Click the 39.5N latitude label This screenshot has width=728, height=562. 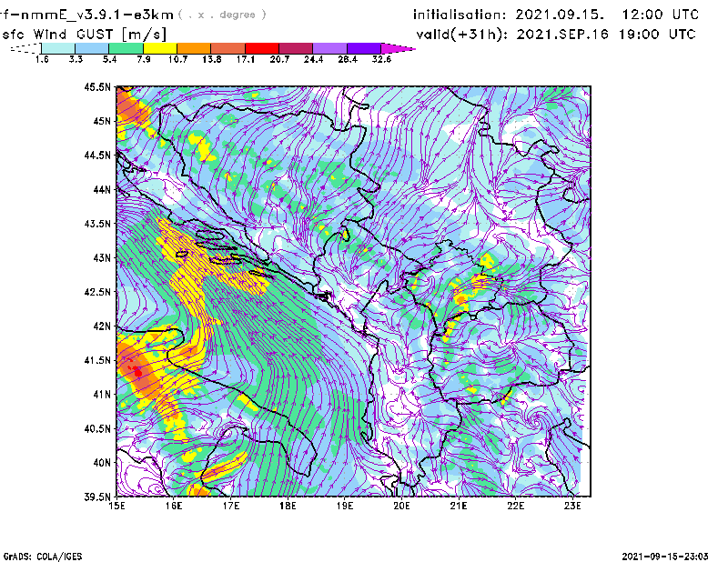coord(97,497)
